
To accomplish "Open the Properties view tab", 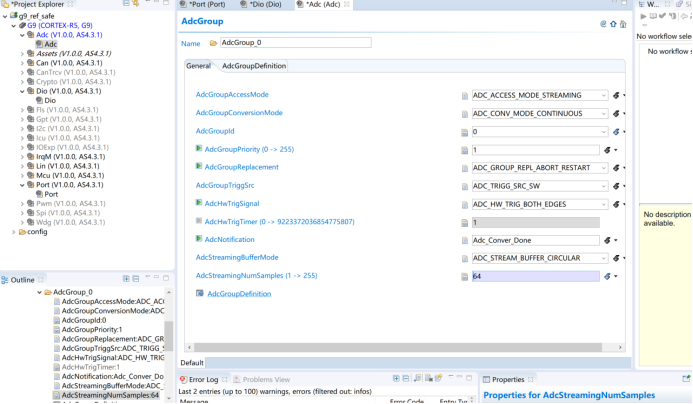I will (x=508, y=379).
